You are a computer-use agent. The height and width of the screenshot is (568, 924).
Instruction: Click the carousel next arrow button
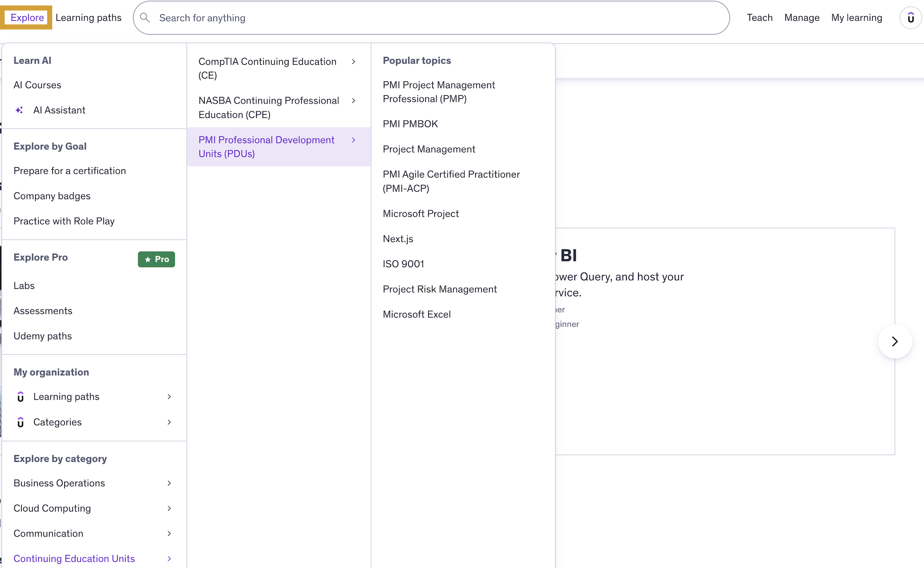click(x=894, y=342)
